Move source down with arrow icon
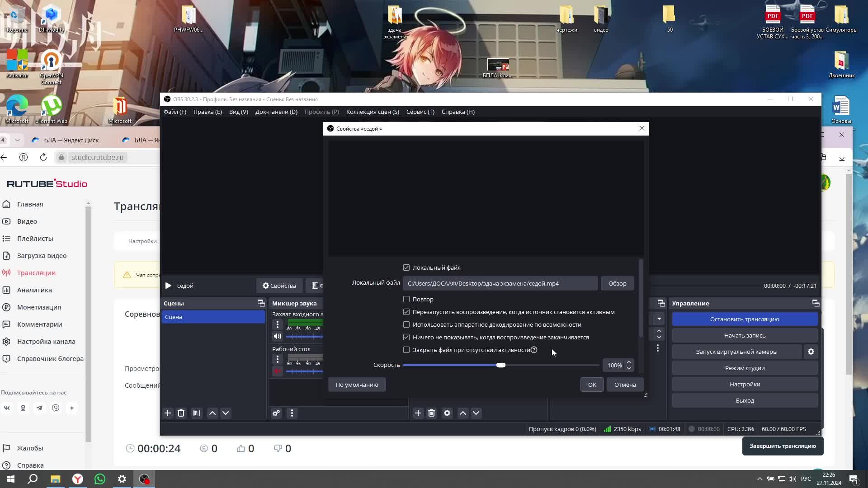Viewport: 868px width, 488px height. (476, 413)
